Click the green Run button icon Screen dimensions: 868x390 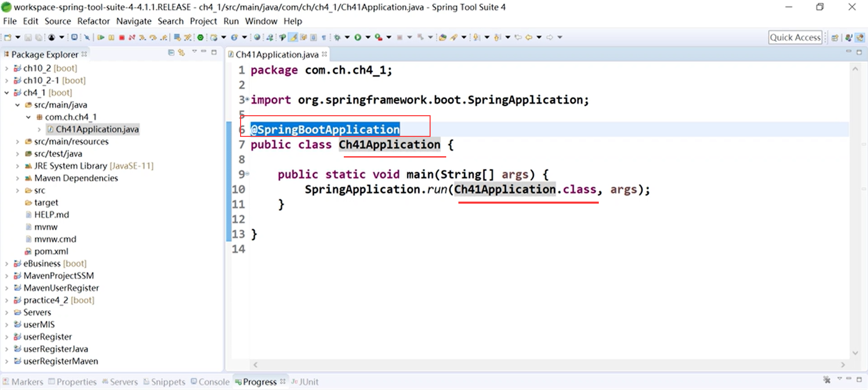tap(358, 37)
